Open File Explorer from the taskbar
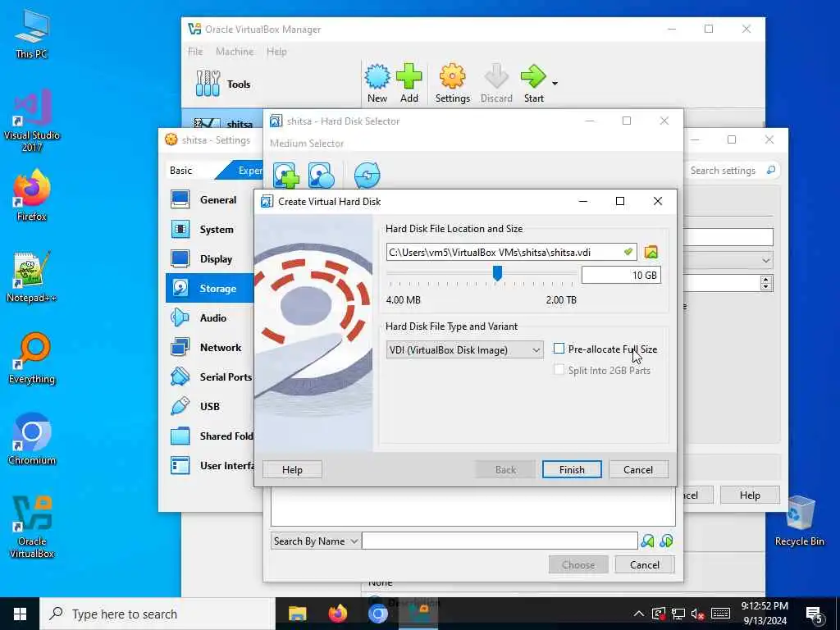The image size is (840, 630). coord(297,614)
